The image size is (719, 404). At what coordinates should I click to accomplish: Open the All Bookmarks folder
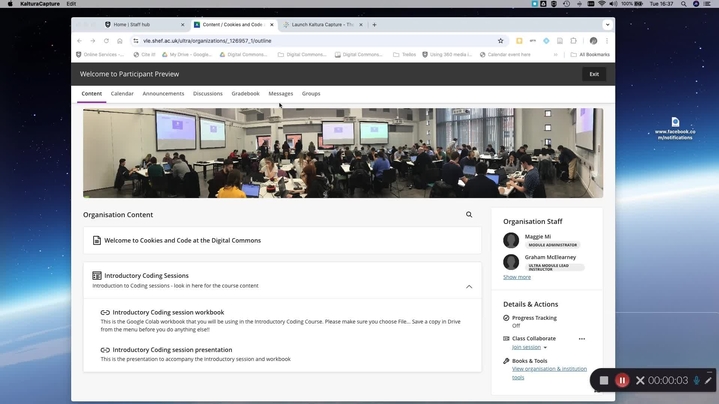590,55
